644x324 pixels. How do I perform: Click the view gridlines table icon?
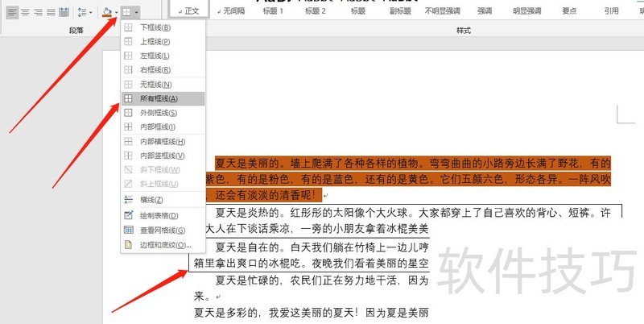tap(129, 231)
